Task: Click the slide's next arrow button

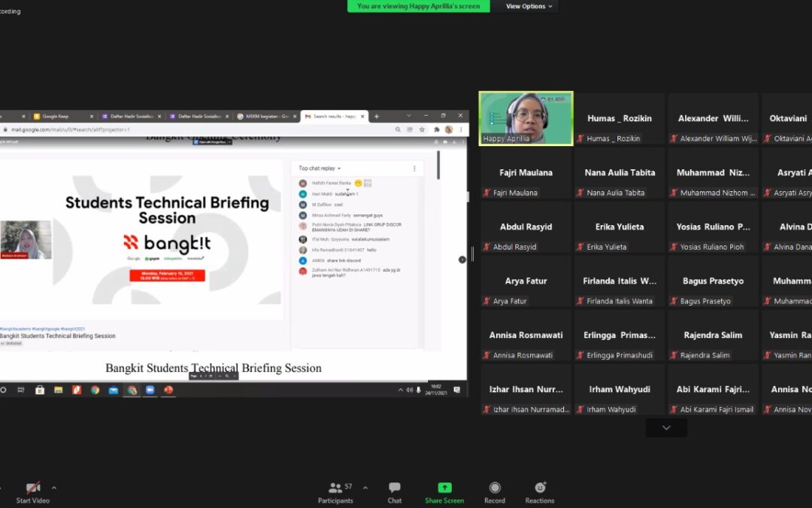Action: click(462, 260)
